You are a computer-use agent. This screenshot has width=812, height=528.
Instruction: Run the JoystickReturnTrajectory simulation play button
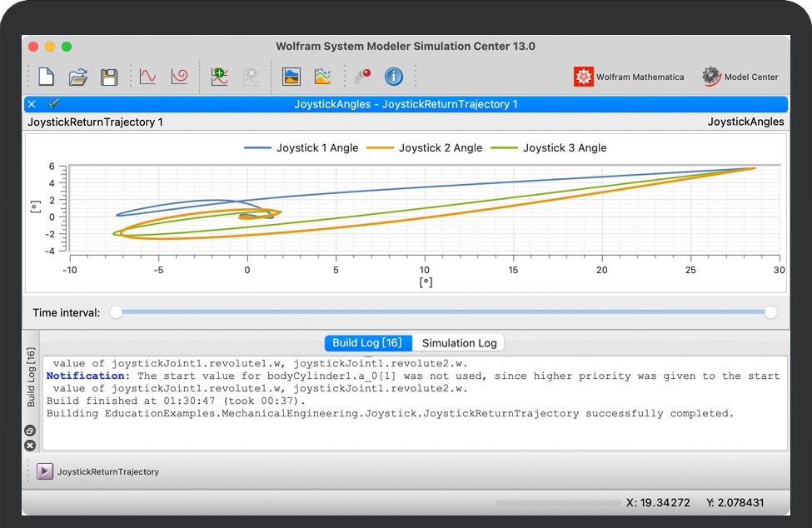coord(44,471)
